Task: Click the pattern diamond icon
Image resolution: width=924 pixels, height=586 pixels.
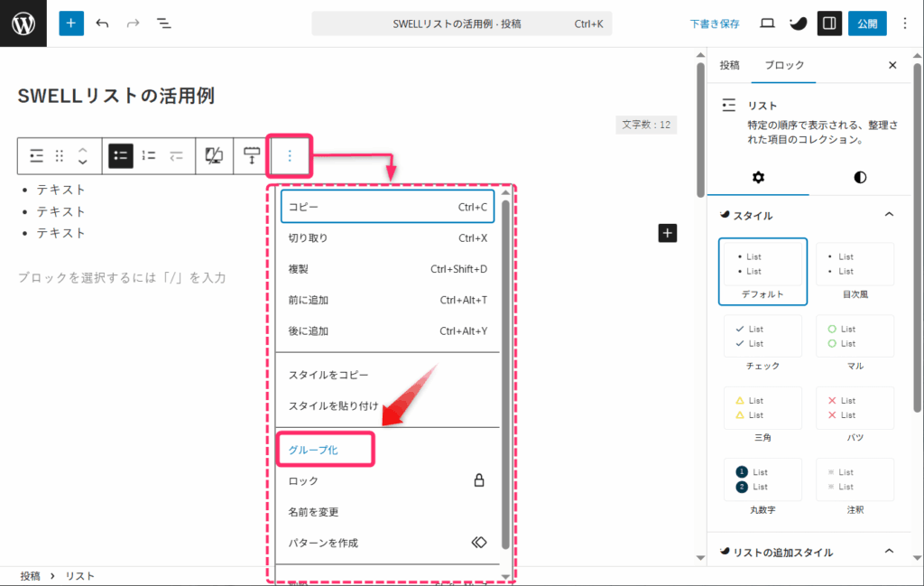Action: pyautogui.click(x=479, y=543)
